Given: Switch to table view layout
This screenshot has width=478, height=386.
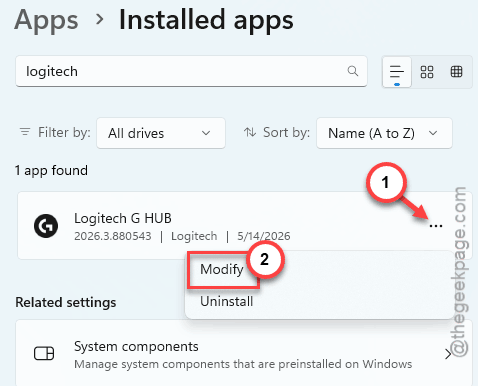Looking at the screenshot, I should pos(456,72).
